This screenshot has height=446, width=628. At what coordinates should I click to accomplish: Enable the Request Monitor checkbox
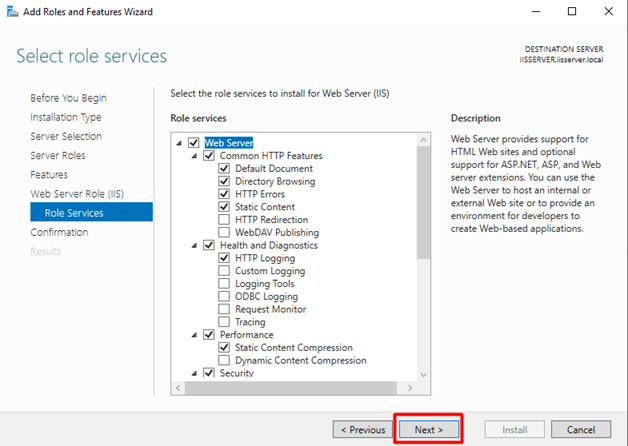[x=224, y=309]
